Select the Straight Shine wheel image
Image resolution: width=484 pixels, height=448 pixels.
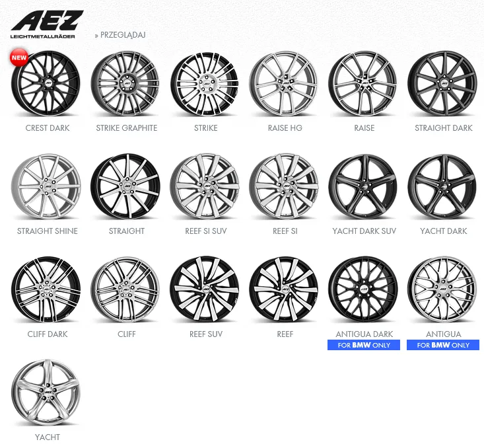pyautogui.click(x=46, y=186)
